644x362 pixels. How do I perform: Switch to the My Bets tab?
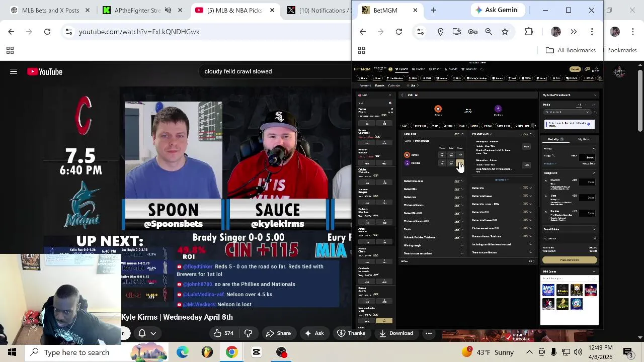[583, 139]
